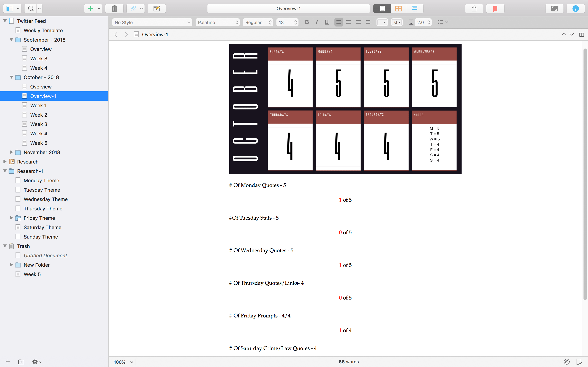
Task: Open the No Style dropdown
Action: point(152,22)
